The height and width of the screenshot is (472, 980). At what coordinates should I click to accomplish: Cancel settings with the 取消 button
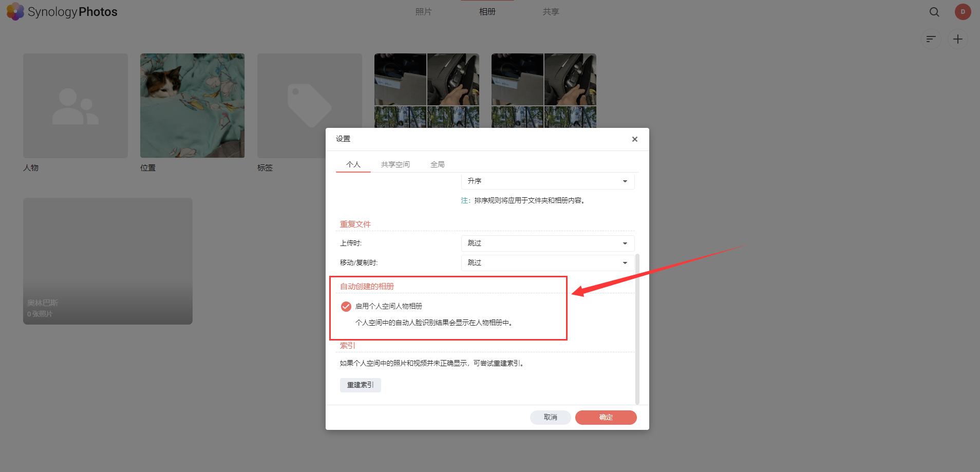[550, 417]
